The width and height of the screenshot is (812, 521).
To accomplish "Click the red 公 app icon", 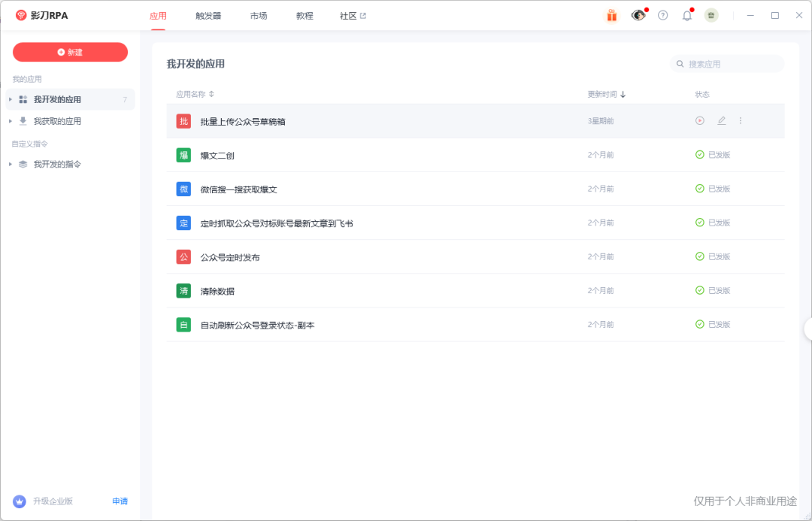I will click(184, 257).
